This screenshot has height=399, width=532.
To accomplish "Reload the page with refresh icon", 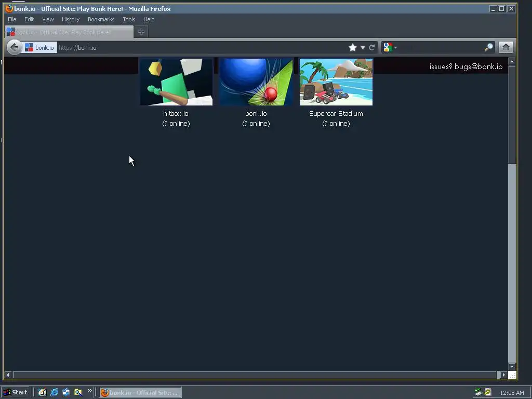I will [372, 47].
